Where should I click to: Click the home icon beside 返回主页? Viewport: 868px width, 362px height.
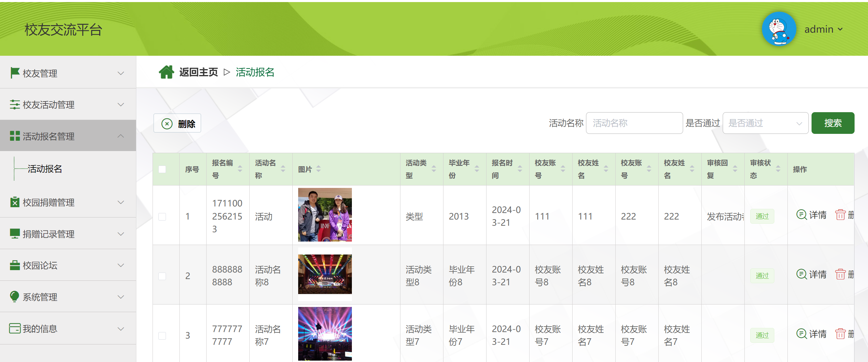point(166,72)
